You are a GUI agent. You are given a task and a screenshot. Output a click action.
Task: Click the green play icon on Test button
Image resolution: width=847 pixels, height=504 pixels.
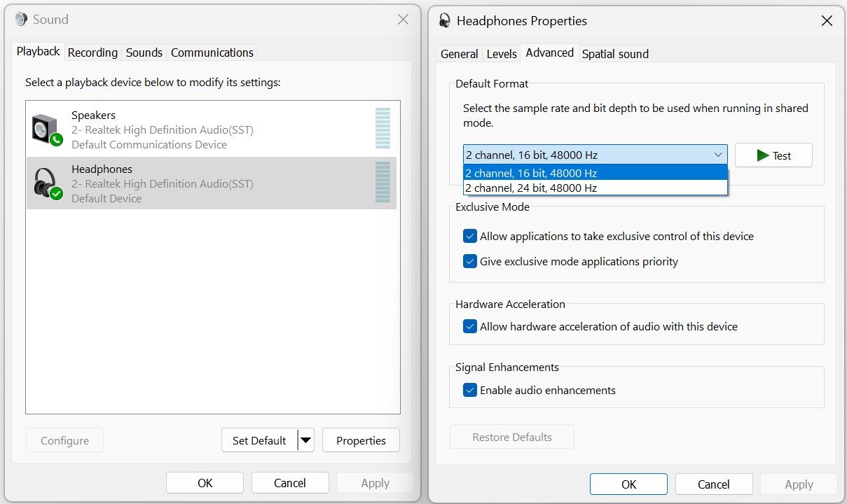pyautogui.click(x=762, y=155)
